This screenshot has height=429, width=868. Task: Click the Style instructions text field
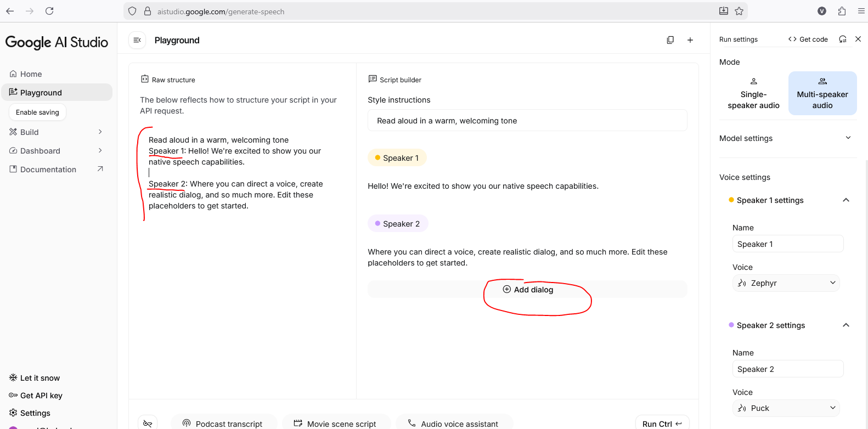[527, 121]
